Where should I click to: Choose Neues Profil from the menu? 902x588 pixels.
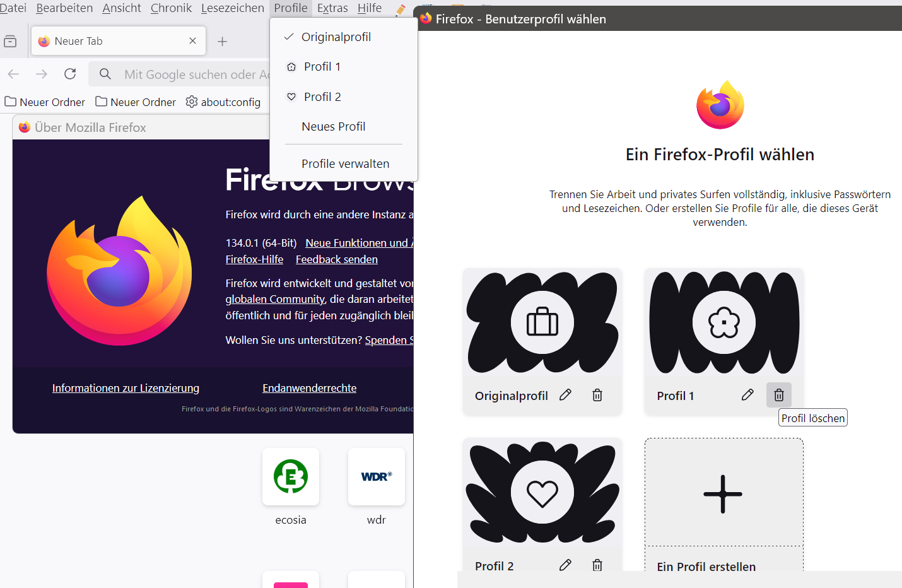pos(344,126)
